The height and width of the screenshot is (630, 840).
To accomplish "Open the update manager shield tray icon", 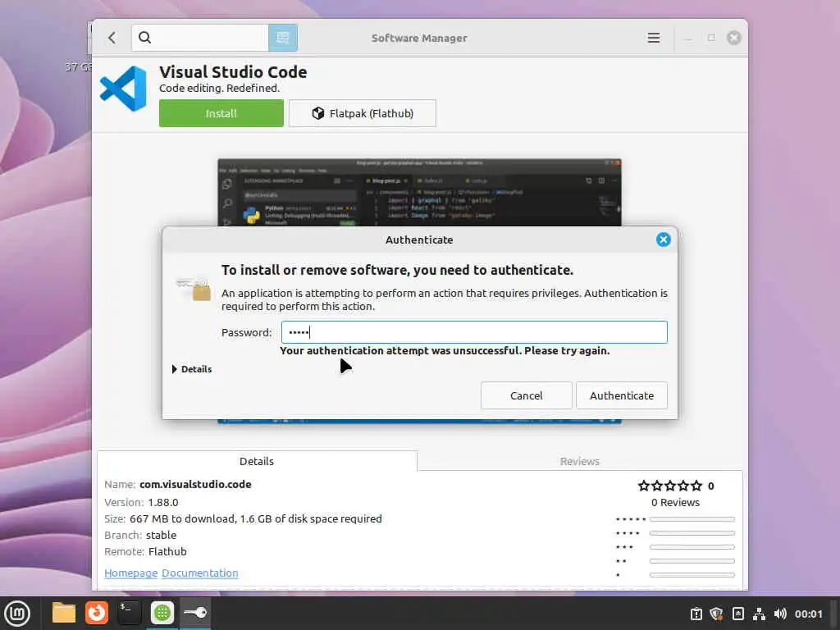I will pyautogui.click(x=716, y=614).
